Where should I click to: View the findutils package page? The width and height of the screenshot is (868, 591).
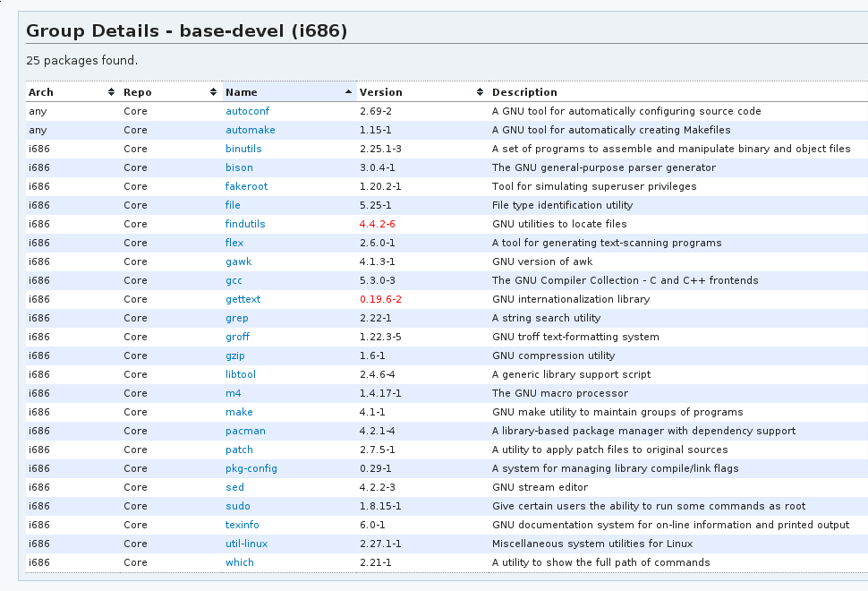245,224
